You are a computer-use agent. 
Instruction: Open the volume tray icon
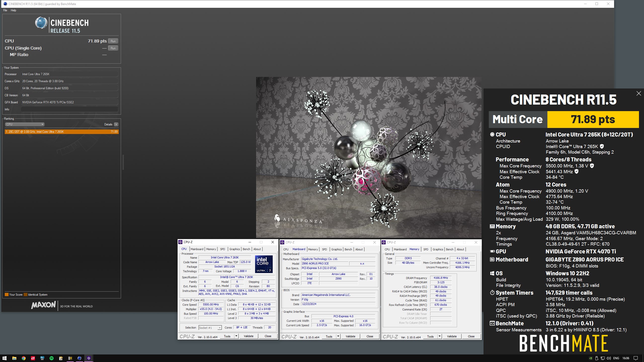tap(609, 358)
